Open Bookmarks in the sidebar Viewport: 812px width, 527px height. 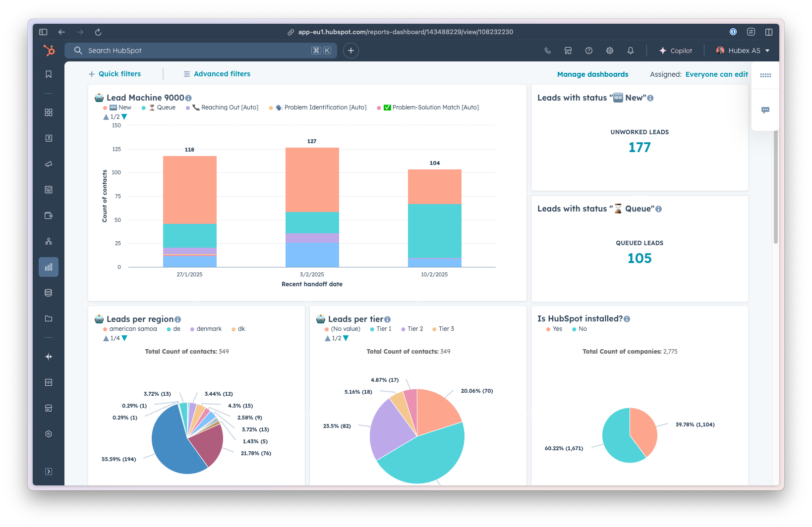(49, 74)
